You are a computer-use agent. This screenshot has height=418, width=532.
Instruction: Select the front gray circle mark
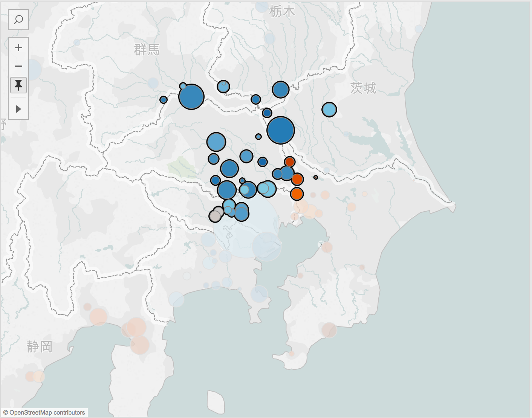215,216
